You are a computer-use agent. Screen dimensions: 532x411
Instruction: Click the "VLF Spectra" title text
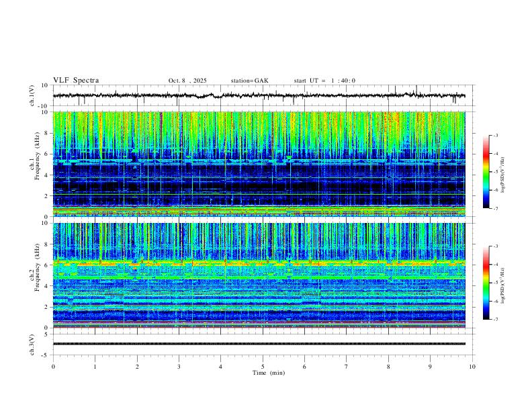click(x=76, y=81)
